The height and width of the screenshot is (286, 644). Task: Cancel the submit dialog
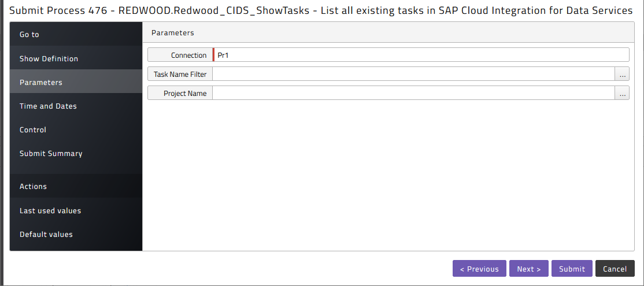point(615,269)
